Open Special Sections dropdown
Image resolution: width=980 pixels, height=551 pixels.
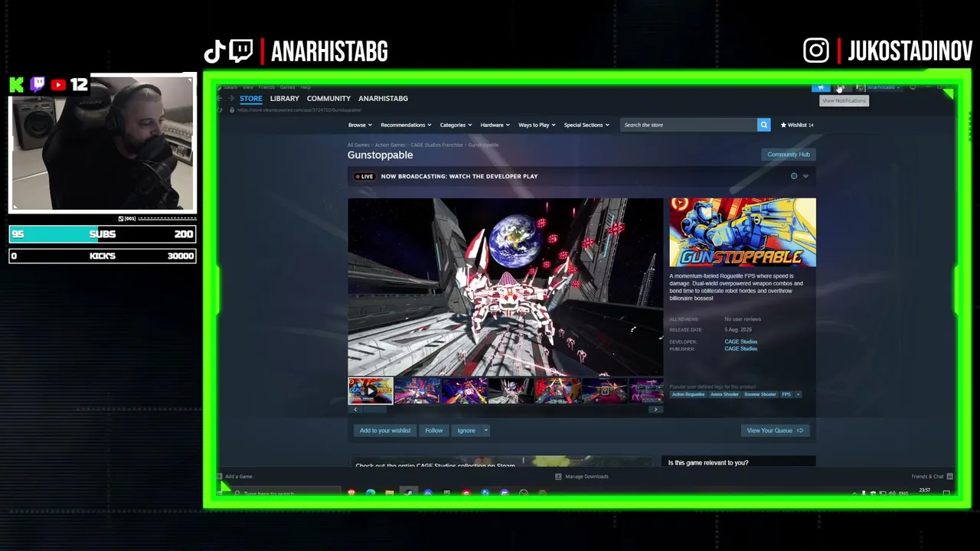click(586, 125)
